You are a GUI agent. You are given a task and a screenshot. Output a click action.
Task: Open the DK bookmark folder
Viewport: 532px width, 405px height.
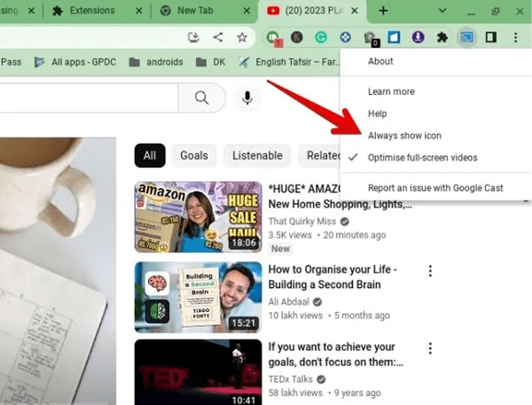210,62
